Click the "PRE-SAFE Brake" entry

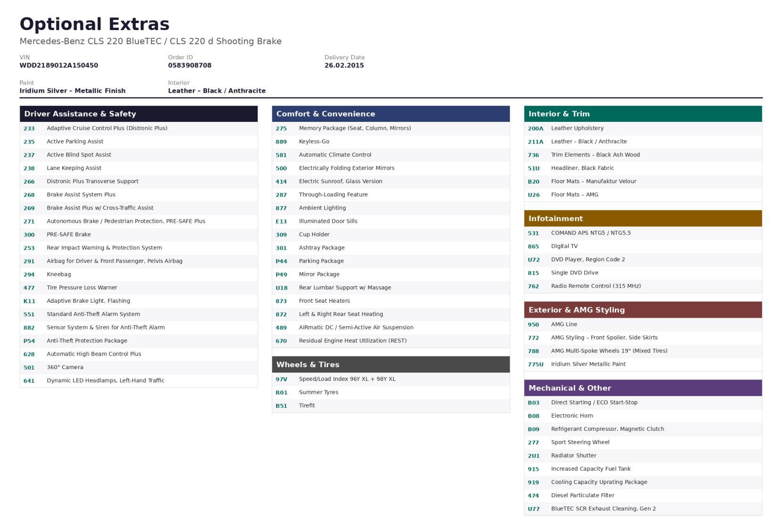(138, 234)
